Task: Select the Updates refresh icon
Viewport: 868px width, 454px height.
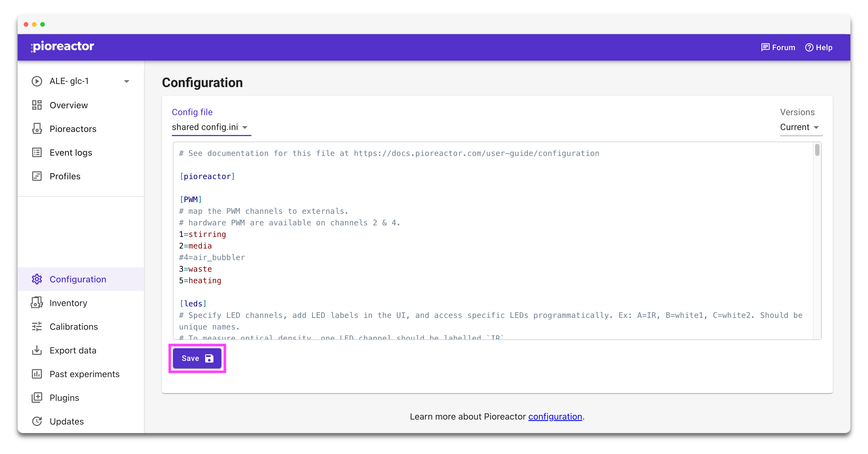Action: coord(37,421)
